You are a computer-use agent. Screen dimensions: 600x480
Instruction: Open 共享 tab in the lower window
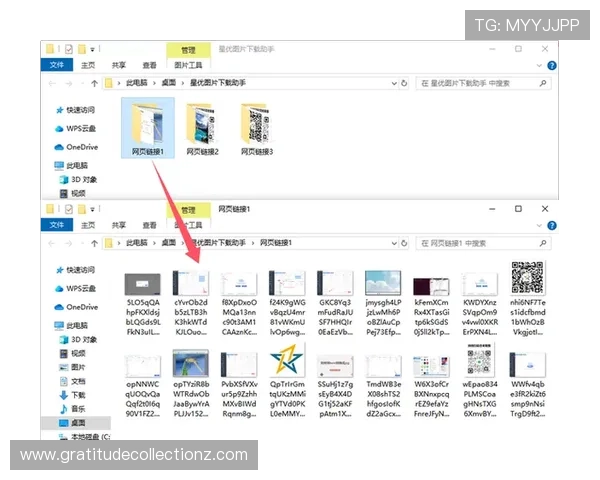pyautogui.click(x=119, y=225)
